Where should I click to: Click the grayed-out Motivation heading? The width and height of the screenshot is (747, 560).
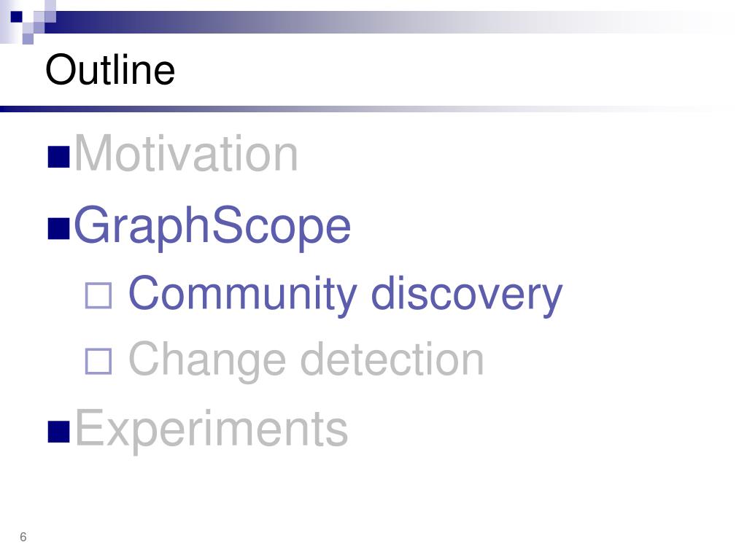click(x=186, y=153)
